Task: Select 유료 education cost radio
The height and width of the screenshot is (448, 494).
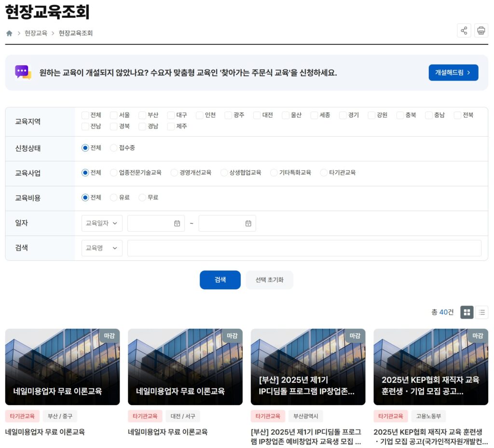Action: [114, 197]
